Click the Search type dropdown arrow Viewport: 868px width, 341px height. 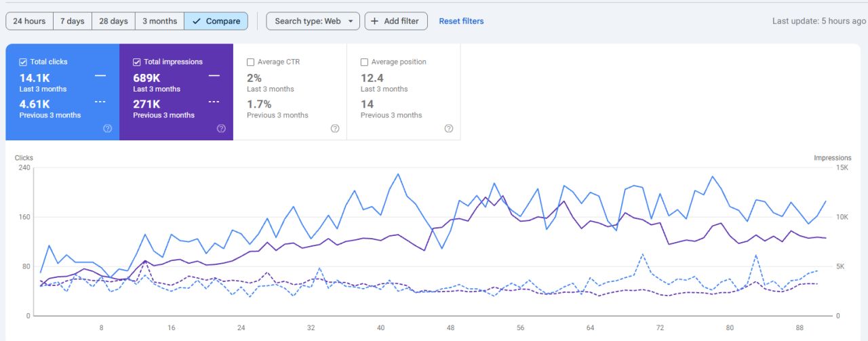[350, 21]
